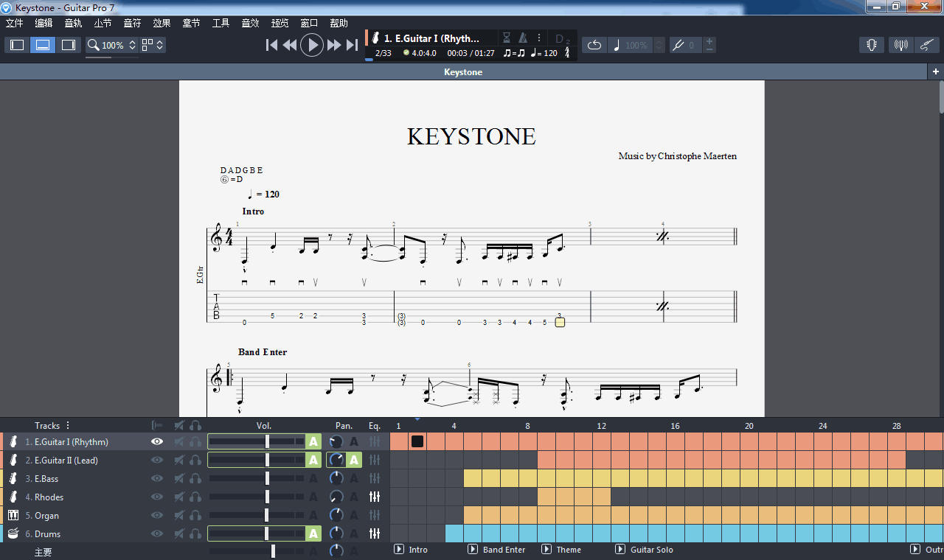Click the pan knob of E.Bass track
944x560 pixels.
click(336, 478)
